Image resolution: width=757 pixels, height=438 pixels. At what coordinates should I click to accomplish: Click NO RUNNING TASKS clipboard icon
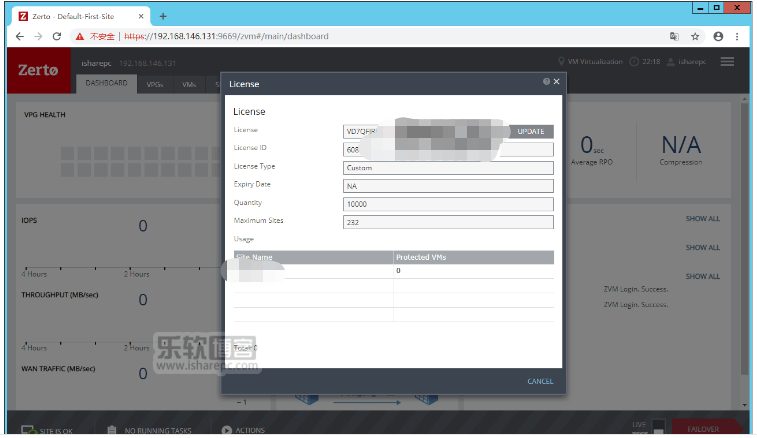112,430
